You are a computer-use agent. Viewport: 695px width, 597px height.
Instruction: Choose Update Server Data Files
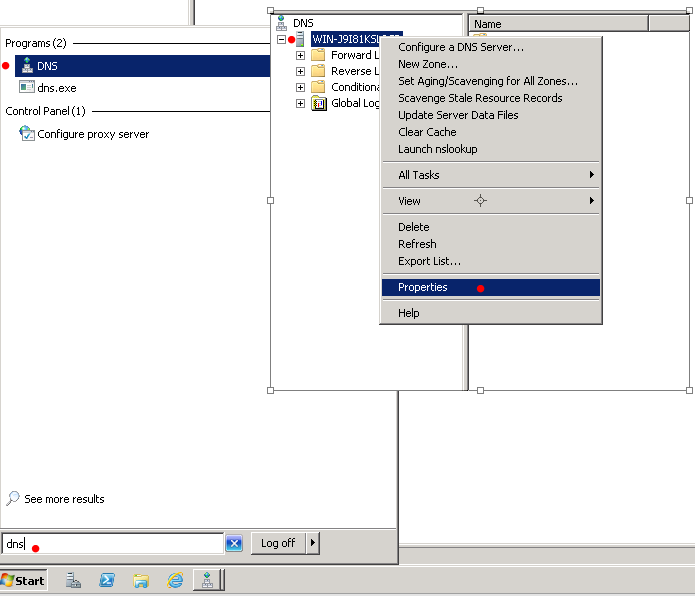pyautogui.click(x=491, y=115)
